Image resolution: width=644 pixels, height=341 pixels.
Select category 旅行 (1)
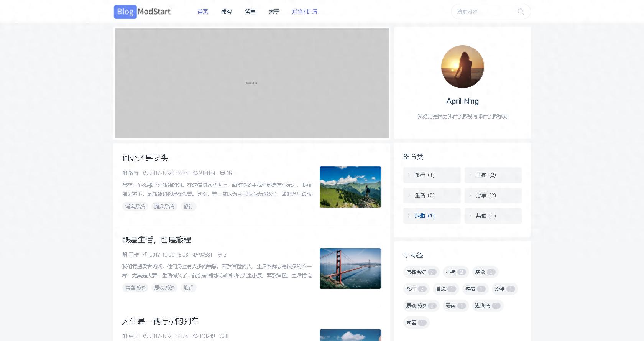tap(432, 175)
